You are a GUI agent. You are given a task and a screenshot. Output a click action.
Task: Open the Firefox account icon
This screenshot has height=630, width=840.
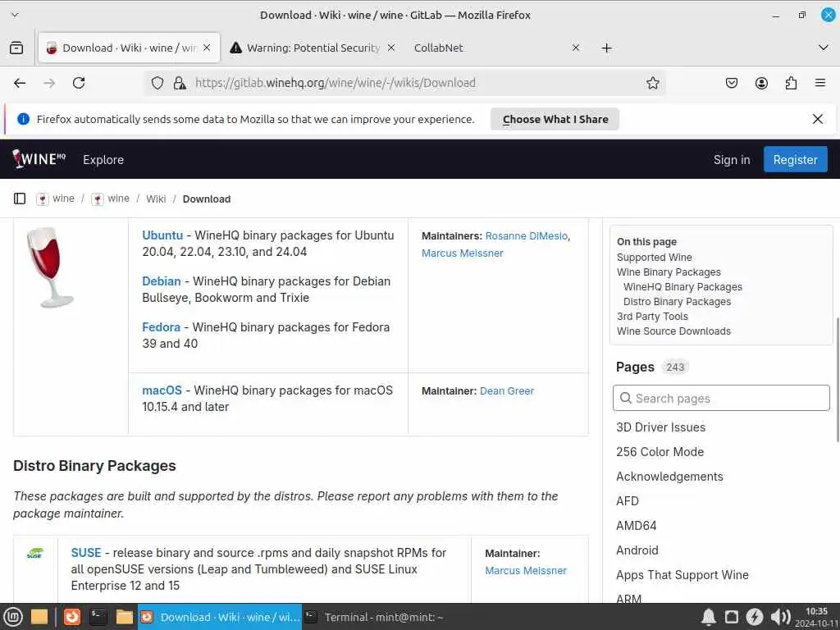(x=761, y=83)
